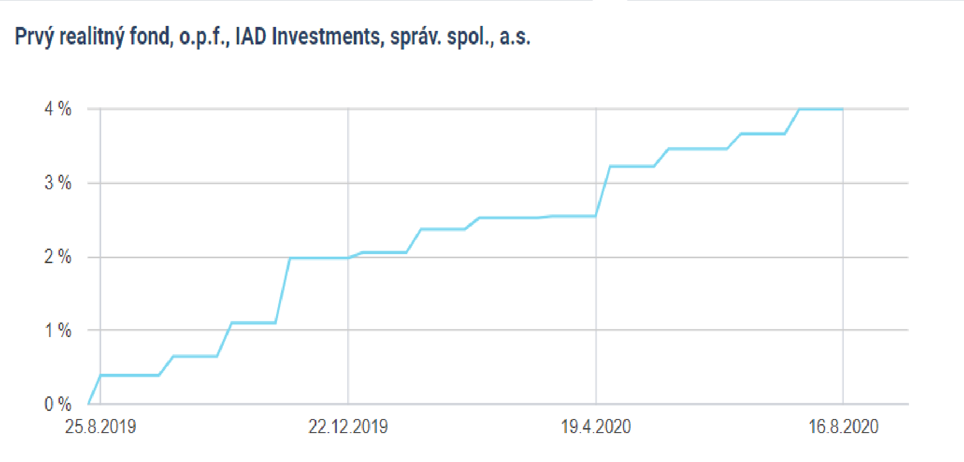Select the 22.12.2019 date label
The height and width of the screenshot is (462, 964).
point(348,428)
